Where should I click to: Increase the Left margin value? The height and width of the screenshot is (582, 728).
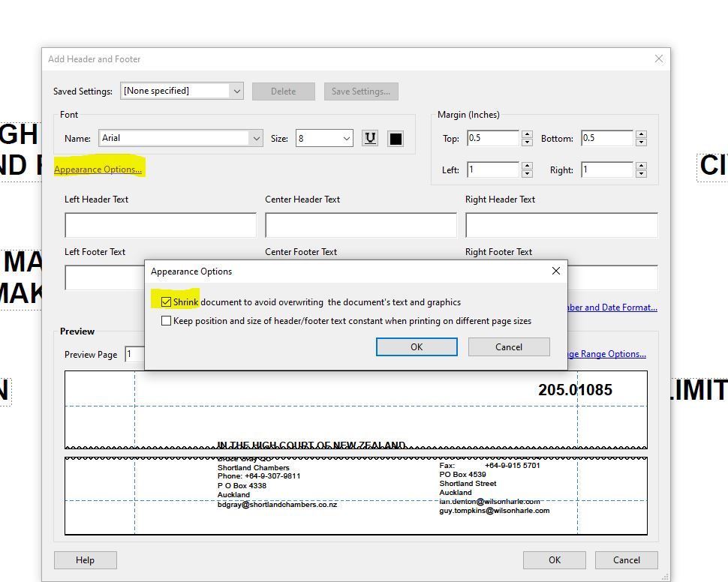(x=527, y=166)
